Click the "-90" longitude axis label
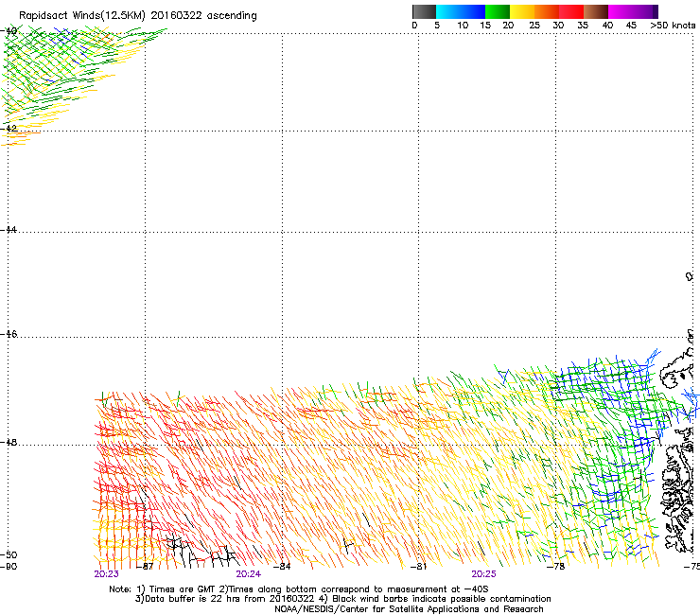 point(9,567)
